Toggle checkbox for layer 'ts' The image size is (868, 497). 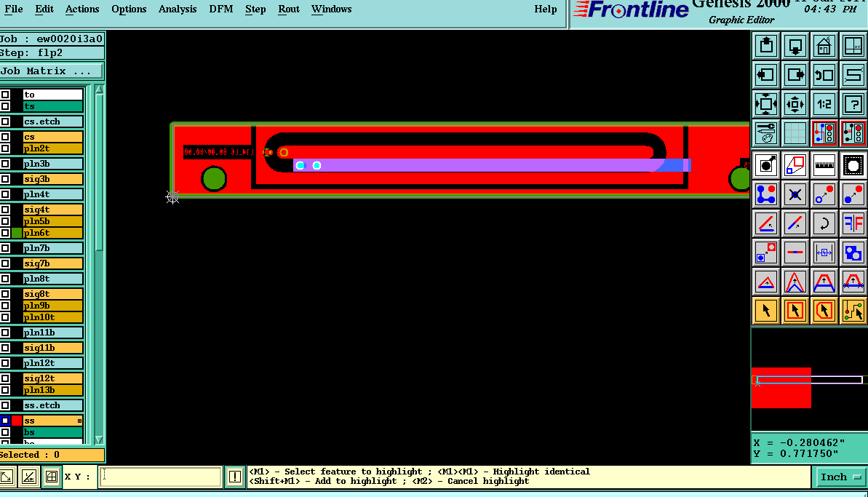click(6, 106)
